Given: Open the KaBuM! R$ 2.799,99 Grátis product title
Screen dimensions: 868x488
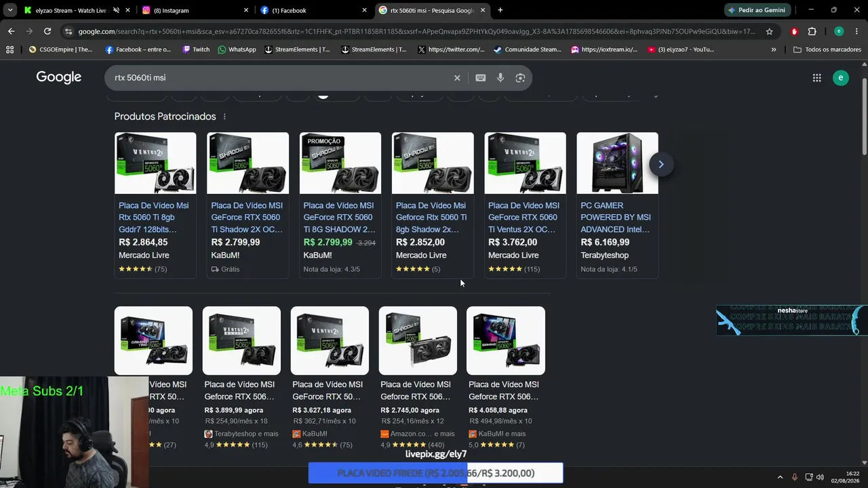Looking at the screenshot, I should (247, 217).
